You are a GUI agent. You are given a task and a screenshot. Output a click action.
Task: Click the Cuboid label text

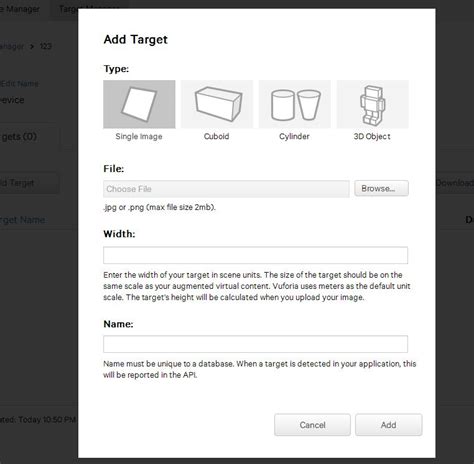[x=216, y=136]
